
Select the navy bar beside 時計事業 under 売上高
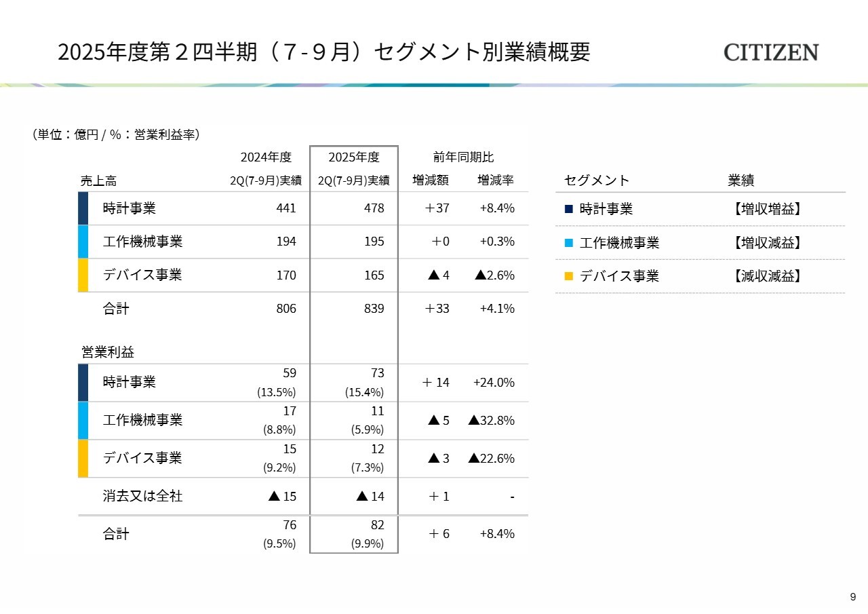(83, 208)
